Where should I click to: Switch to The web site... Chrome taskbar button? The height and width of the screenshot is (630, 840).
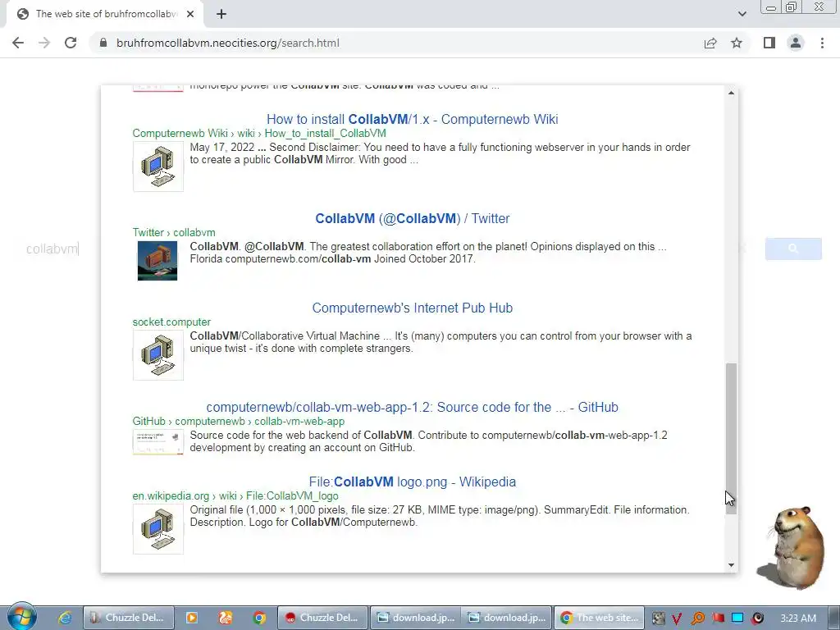pyautogui.click(x=599, y=618)
